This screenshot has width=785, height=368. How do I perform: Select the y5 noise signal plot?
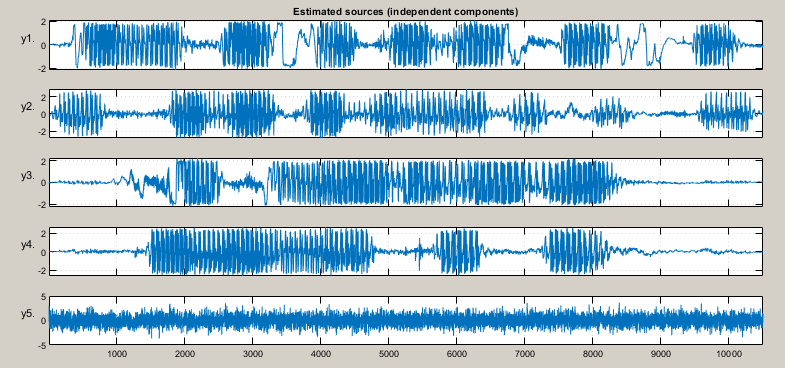tap(406, 320)
